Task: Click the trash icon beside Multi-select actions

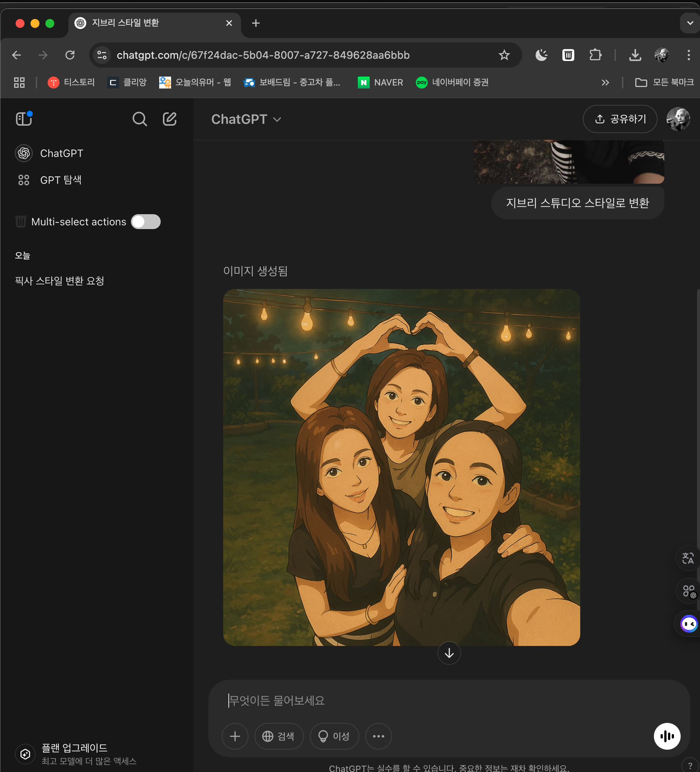Action: pos(21,221)
